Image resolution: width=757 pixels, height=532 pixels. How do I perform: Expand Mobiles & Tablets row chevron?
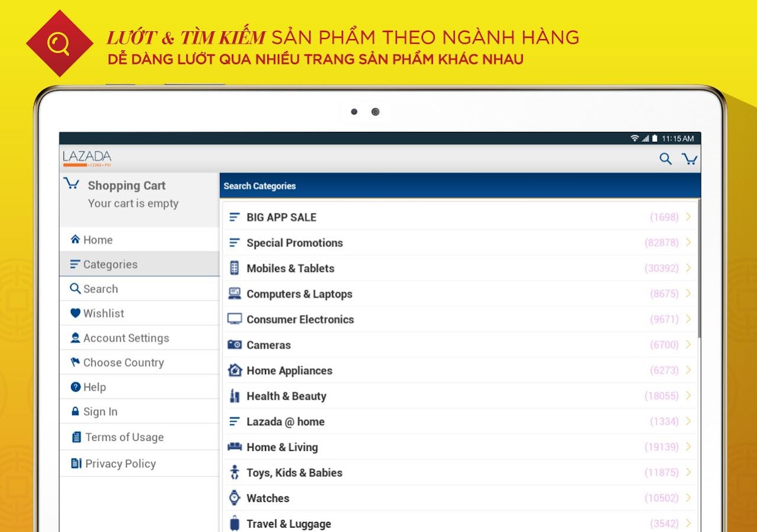(x=688, y=268)
